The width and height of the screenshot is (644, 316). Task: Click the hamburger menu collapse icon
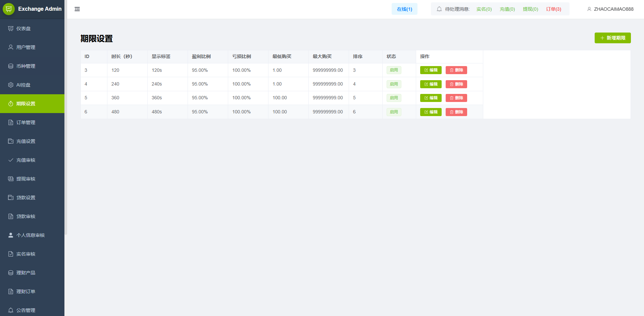(x=77, y=9)
